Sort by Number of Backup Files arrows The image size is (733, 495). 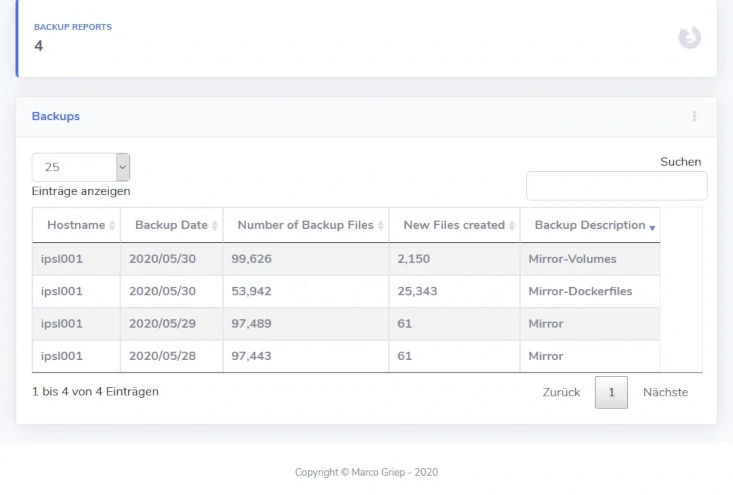pyautogui.click(x=381, y=225)
